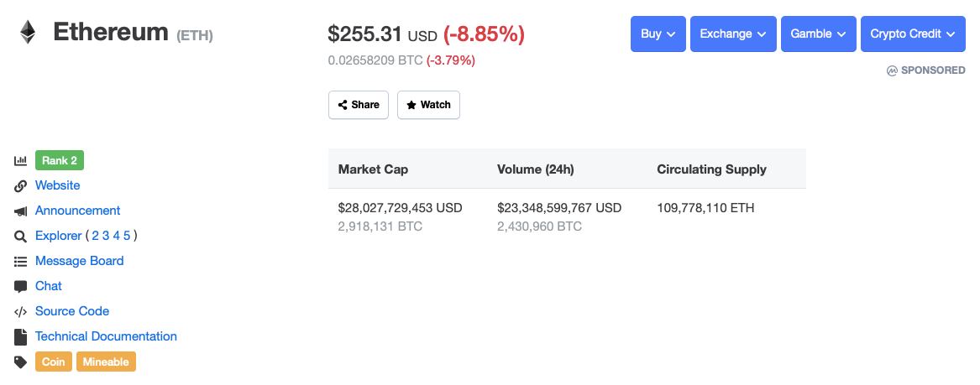
Task: Click the chain link icon beside Website
Action: click(x=21, y=185)
